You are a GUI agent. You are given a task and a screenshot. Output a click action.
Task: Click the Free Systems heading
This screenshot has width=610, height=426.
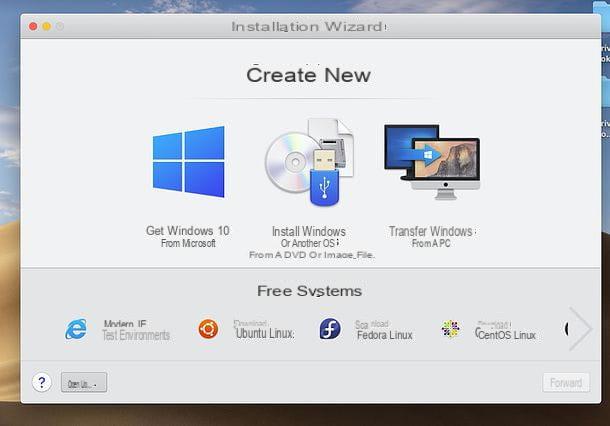point(310,291)
